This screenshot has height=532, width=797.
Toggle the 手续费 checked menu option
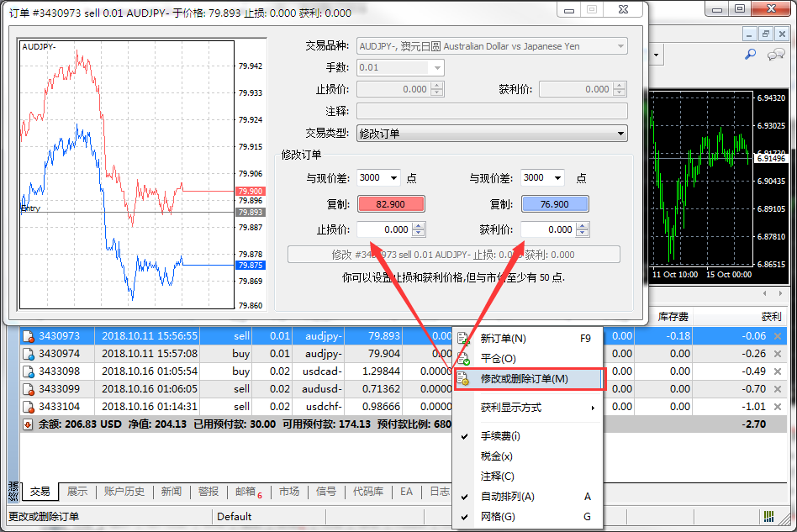500,436
